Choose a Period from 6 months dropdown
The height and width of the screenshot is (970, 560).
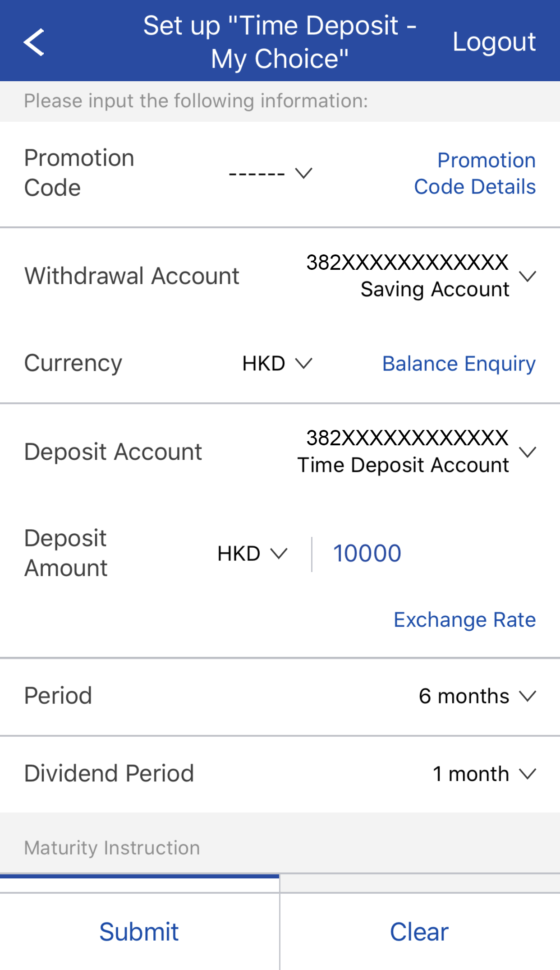(464, 696)
